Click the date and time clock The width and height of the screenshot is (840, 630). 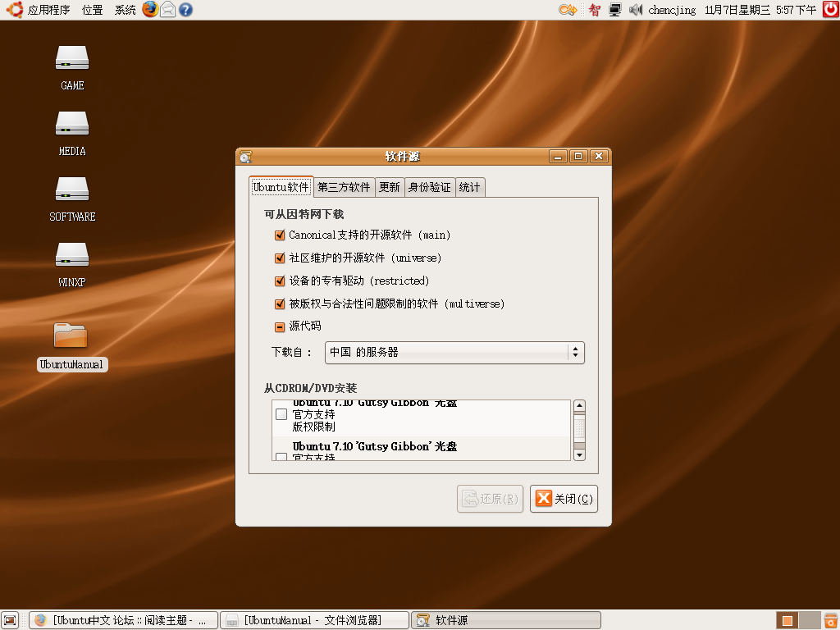click(x=760, y=10)
